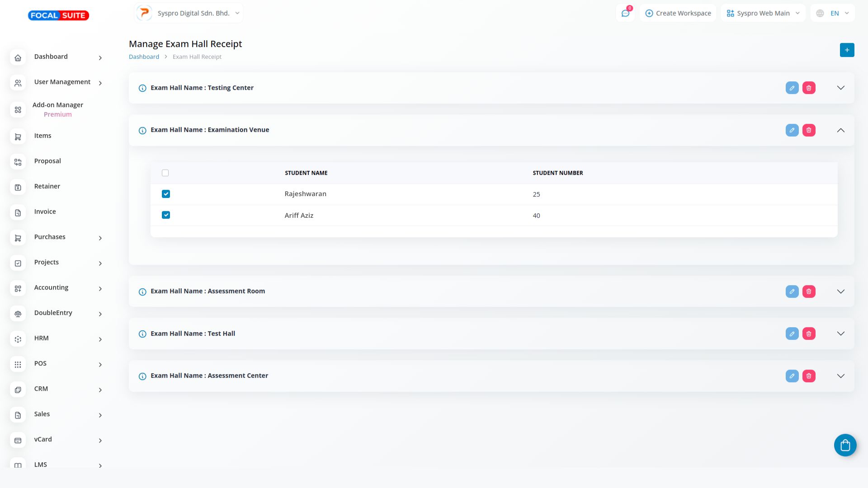Toggle the select-all students header checkbox
This screenshot has width=868, height=488.
(x=165, y=173)
